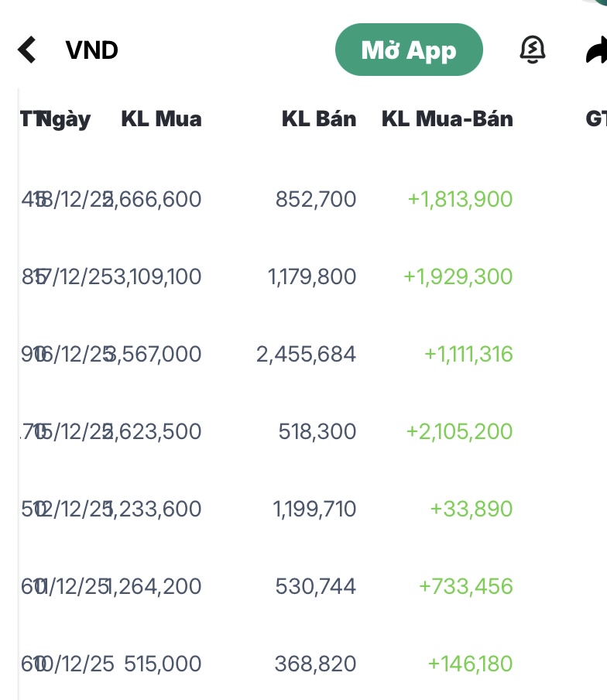Tap the +1,929,300 net volume value
This screenshot has height=700, width=607.
458,277
